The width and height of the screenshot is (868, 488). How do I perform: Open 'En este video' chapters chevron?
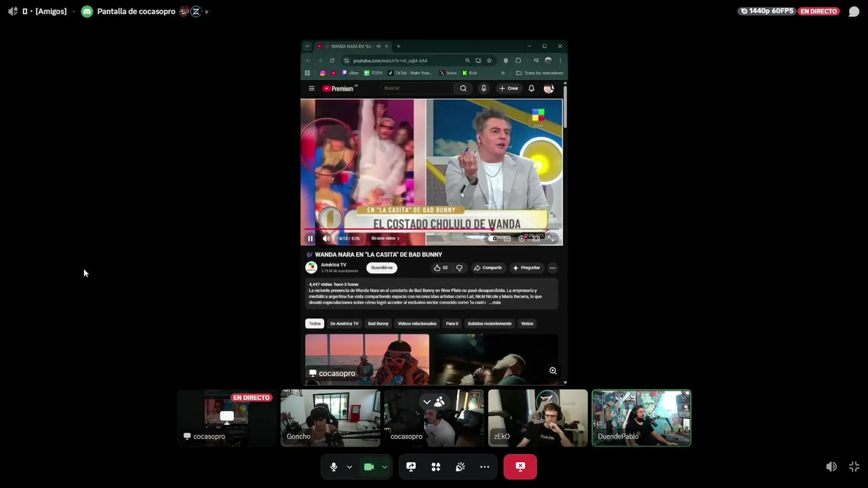click(398, 239)
